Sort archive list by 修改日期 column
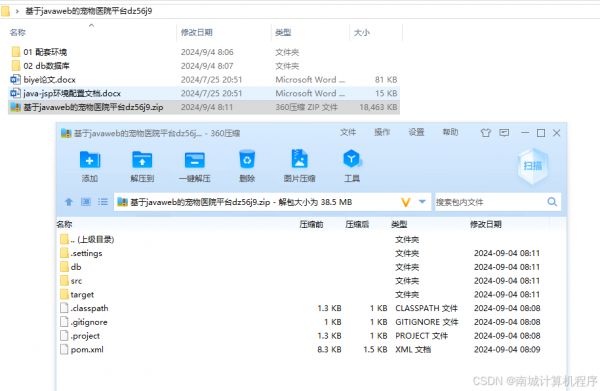The width and height of the screenshot is (600, 391). pos(486,224)
